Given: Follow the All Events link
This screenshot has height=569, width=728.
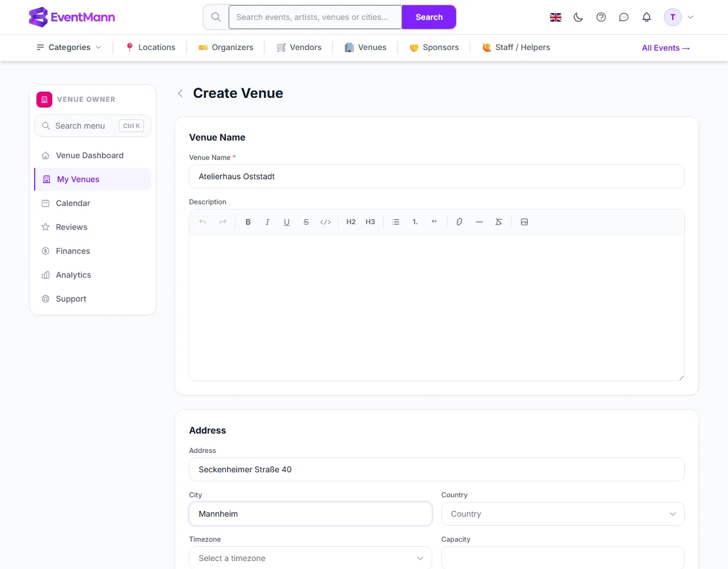Looking at the screenshot, I should pyautogui.click(x=666, y=48).
